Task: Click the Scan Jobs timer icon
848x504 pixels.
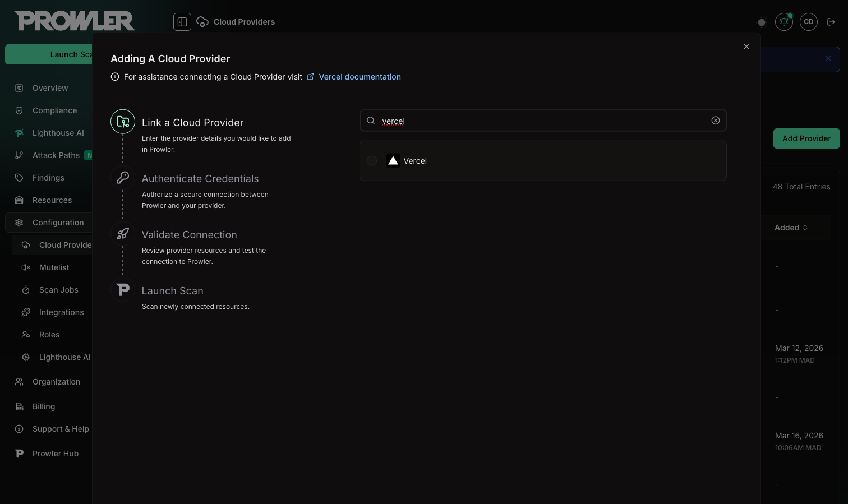Action: coord(26,290)
